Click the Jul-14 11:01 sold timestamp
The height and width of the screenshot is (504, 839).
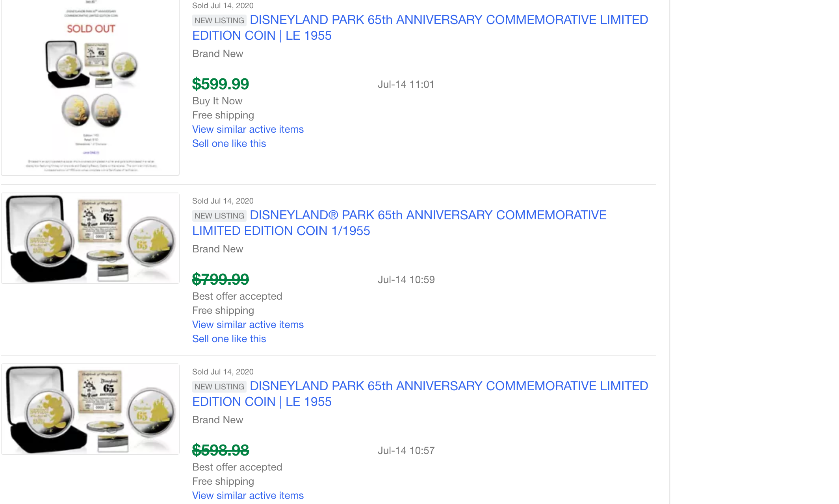tap(406, 84)
